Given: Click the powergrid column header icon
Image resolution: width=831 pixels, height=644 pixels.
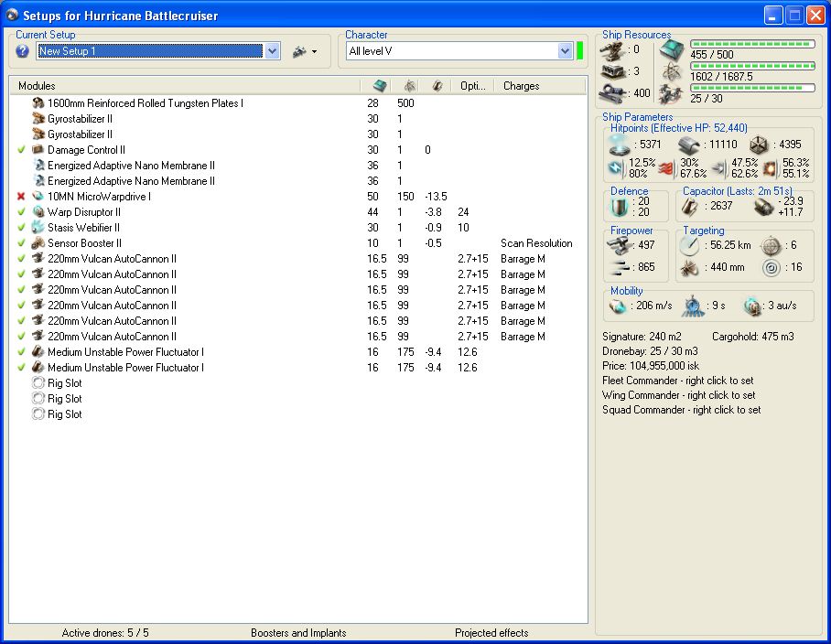Looking at the screenshot, I should coord(409,86).
